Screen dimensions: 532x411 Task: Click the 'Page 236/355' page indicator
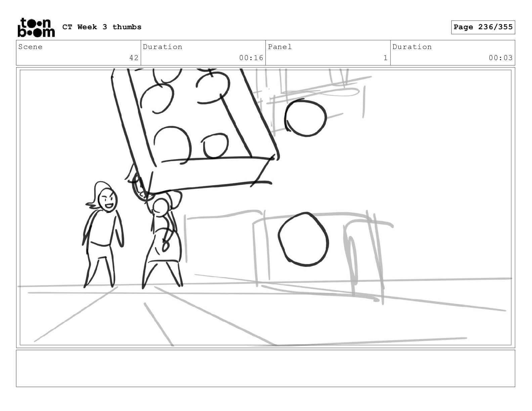pos(483,27)
